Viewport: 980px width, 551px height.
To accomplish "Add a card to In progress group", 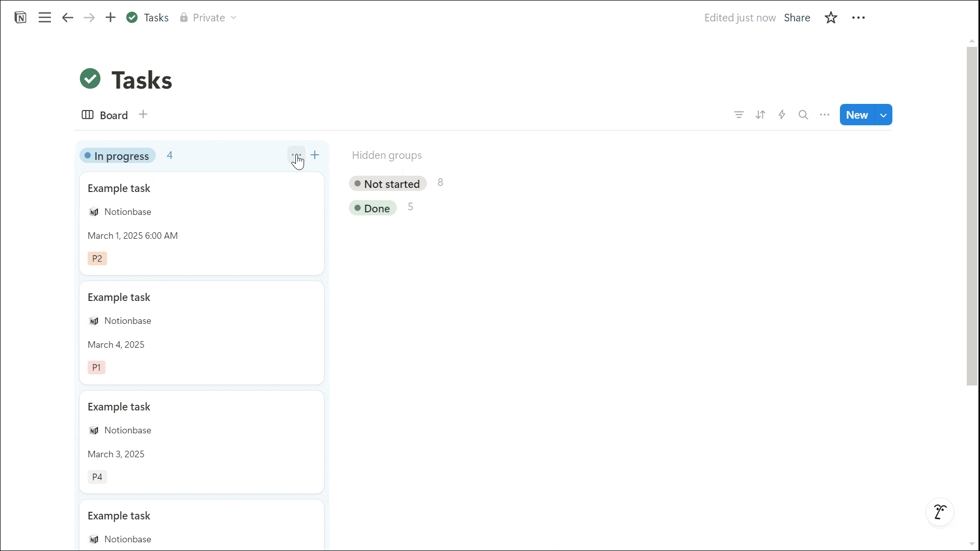I will pyautogui.click(x=315, y=155).
